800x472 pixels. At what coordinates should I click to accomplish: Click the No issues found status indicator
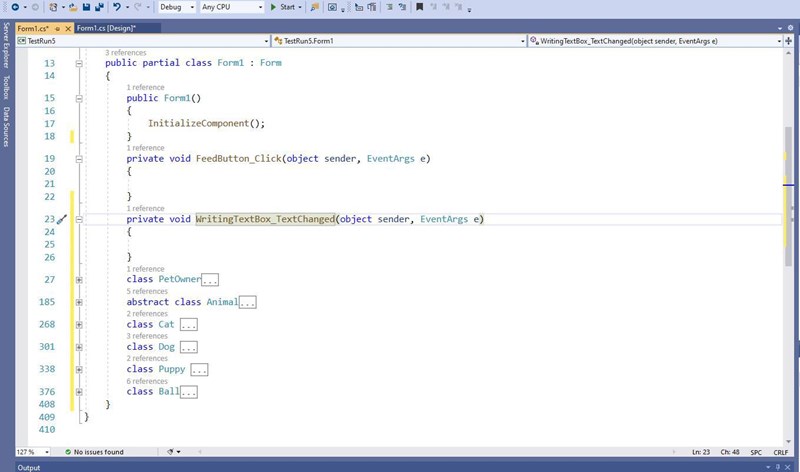(94, 452)
